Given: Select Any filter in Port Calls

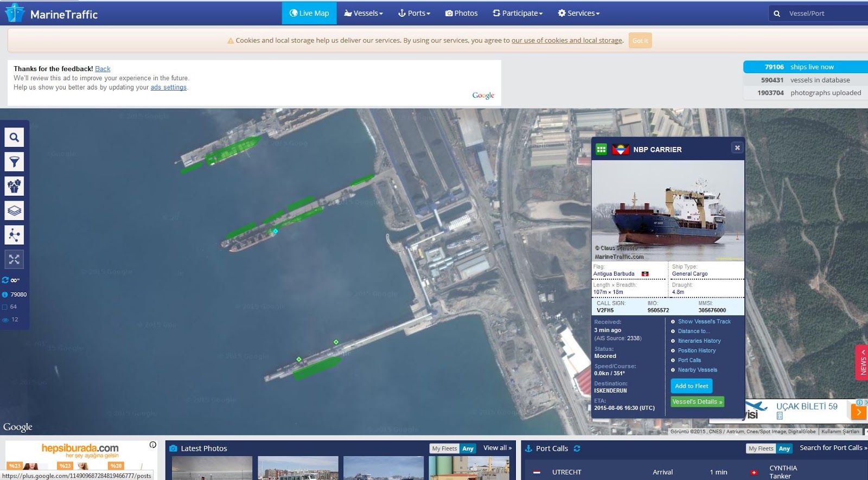Looking at the screenshot, I should click(x=784, y=449).
